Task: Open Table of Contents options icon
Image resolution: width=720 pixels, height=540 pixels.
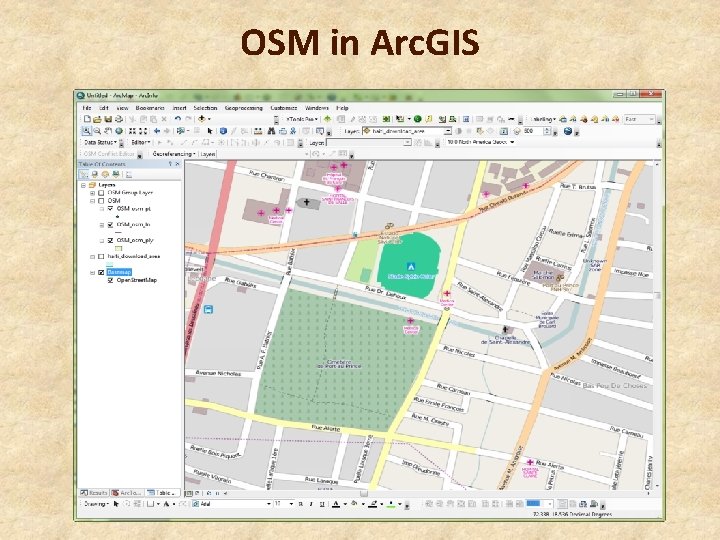Action: [x=129, y=174]
